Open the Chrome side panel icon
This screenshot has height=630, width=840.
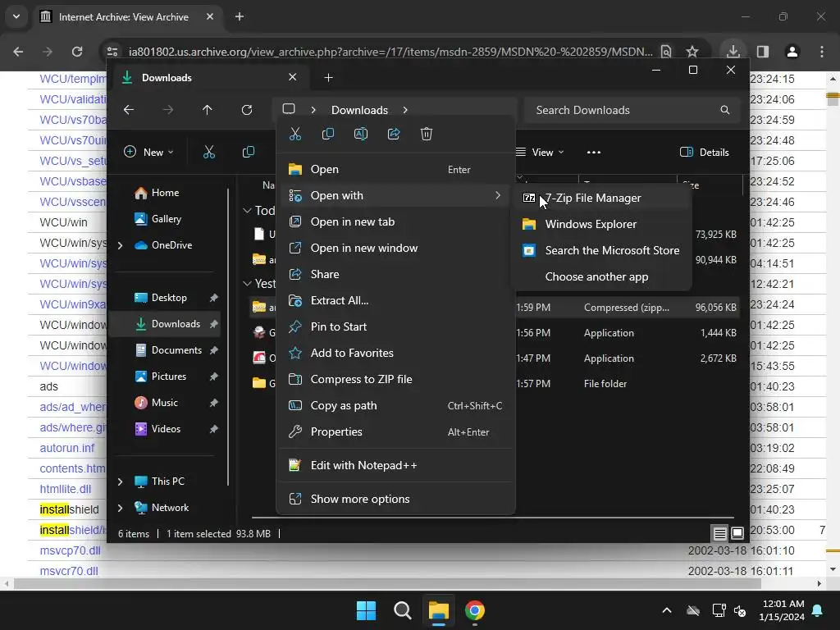[x=762, y=52]
